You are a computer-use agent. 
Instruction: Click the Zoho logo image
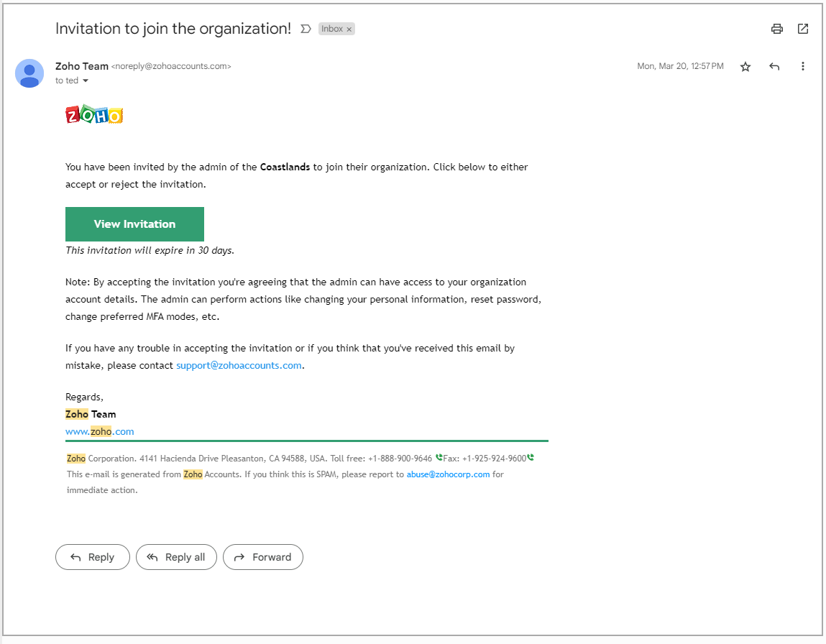tap(94, 115)
